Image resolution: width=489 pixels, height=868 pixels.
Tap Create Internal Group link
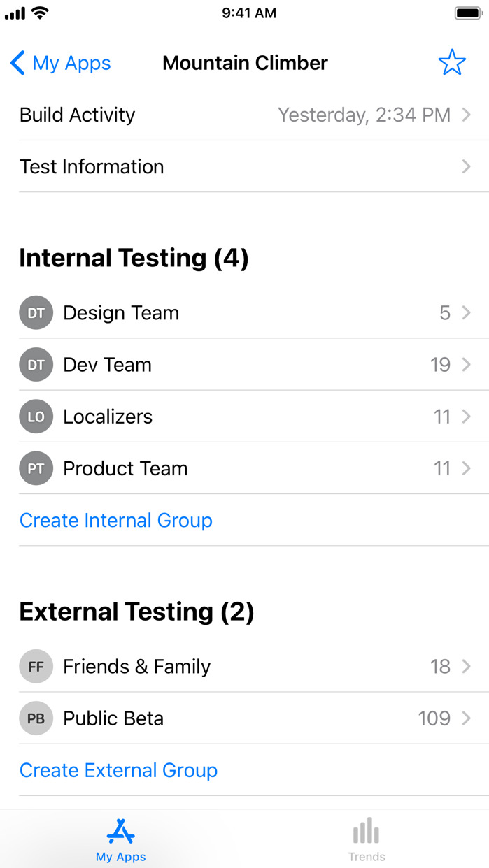(116, 520)
